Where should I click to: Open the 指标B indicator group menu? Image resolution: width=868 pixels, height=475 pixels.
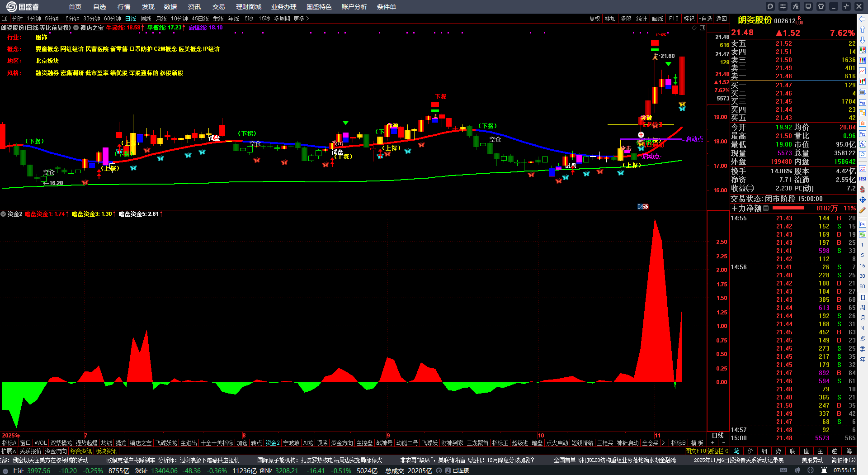pyautogui.click(x=678, y=443)
